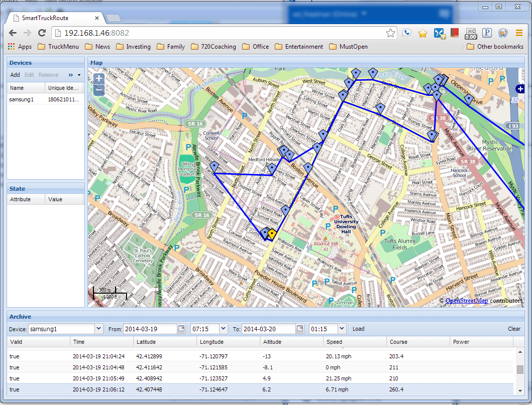Clear the archive results
This screenshot has width=532, height=405.
pos(514,329)
